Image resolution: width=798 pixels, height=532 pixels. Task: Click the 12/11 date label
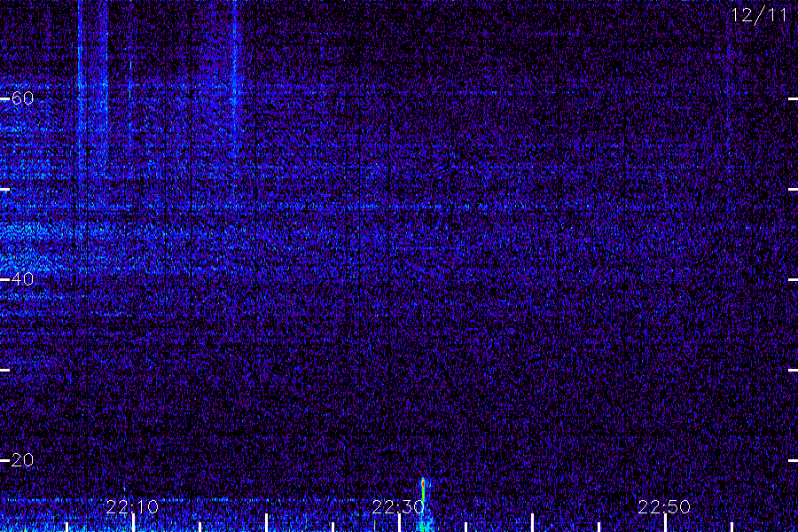[x=759, y=15]
